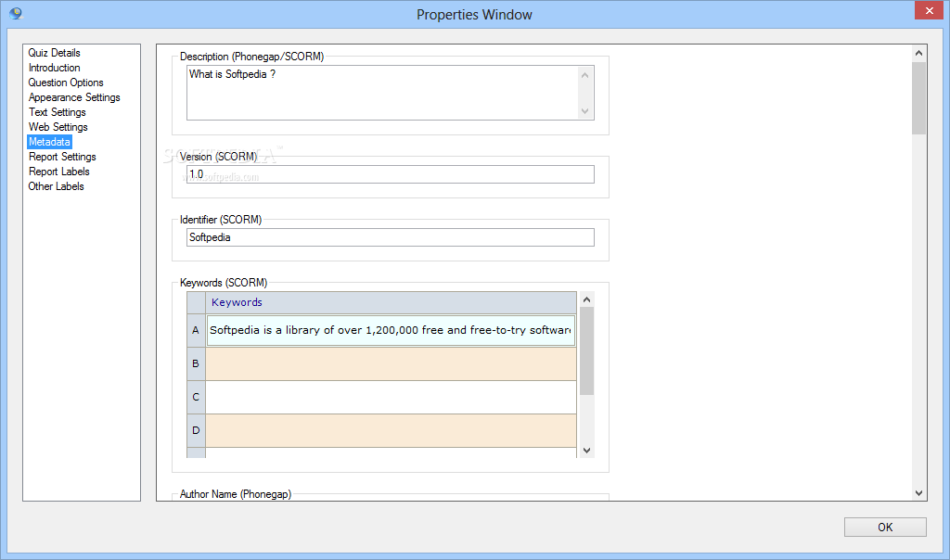Click main panel scrollbar down arrow
Image resolution: width=950 pixels, height=560 pixels.
(x=918, y=493)
